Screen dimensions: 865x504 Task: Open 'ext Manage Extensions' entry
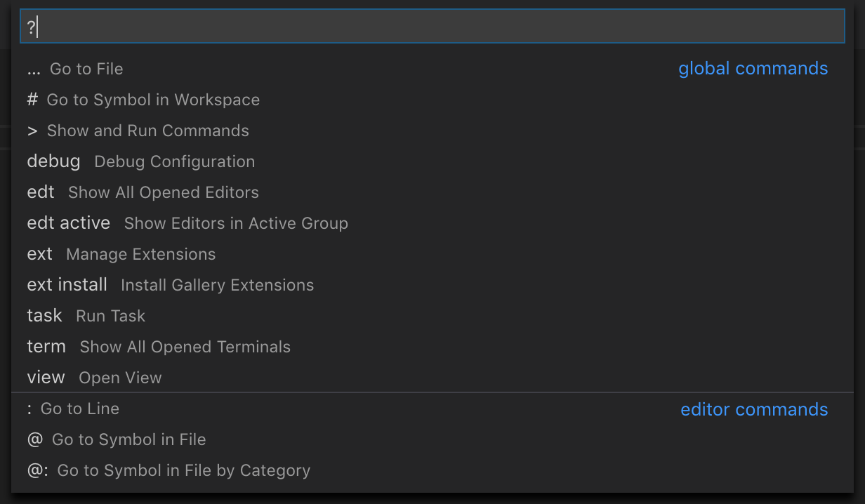(x=432, y=254)
